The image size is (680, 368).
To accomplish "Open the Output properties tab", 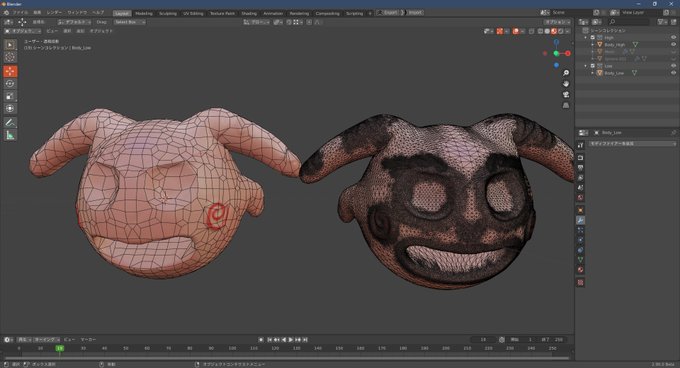I will (581, 168).
